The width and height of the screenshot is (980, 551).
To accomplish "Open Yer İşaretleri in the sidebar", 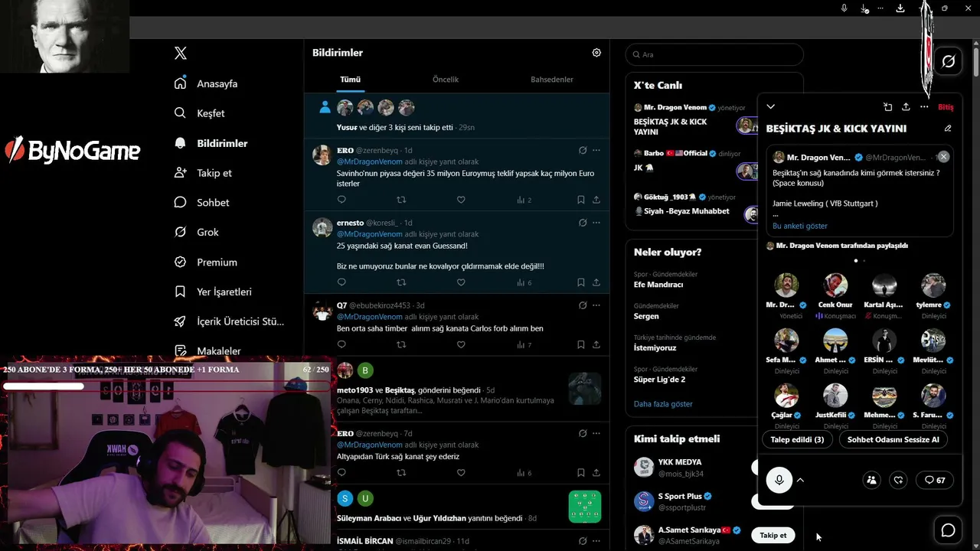I will click(x=213, y=292).
